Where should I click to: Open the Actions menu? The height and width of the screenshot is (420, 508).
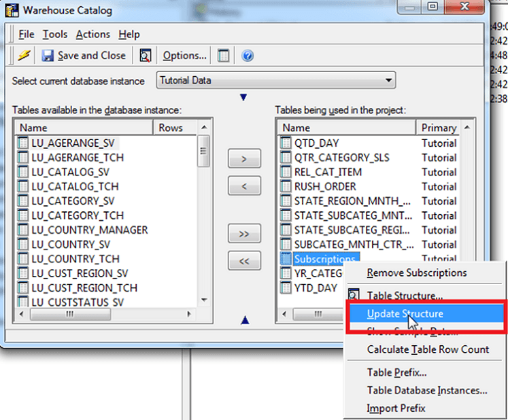pos(92,34)
